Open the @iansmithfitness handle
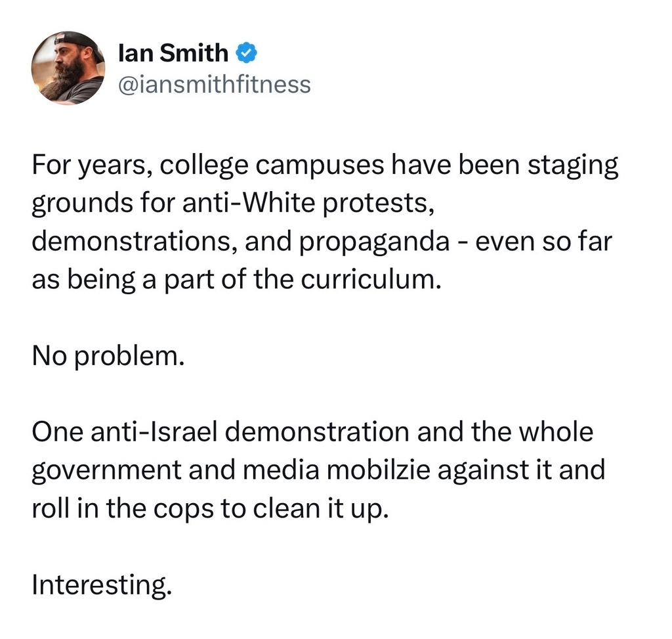The height and width of the screenshot is (639, 672). [214, 84]
